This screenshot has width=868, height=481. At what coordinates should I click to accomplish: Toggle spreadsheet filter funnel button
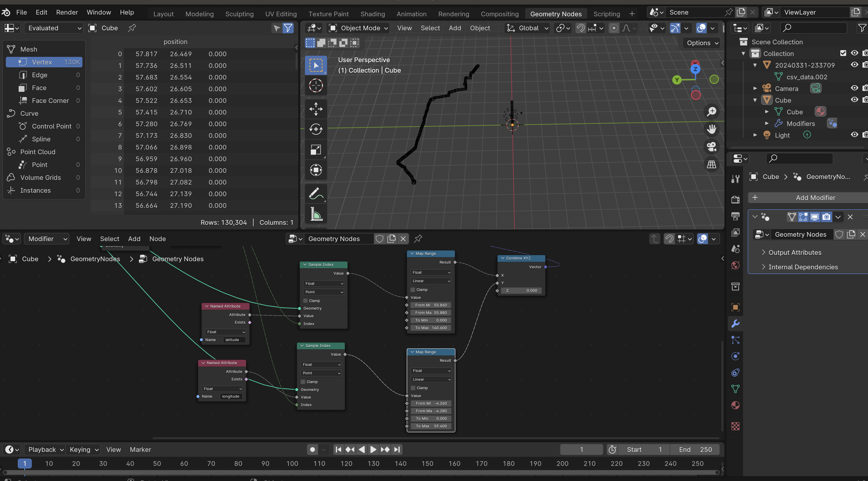coord(288,28)
